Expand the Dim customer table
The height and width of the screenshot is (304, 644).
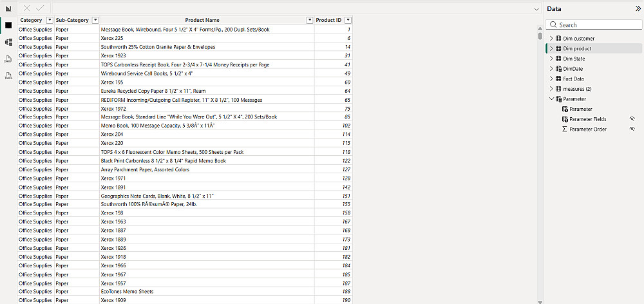coord(552,38)
